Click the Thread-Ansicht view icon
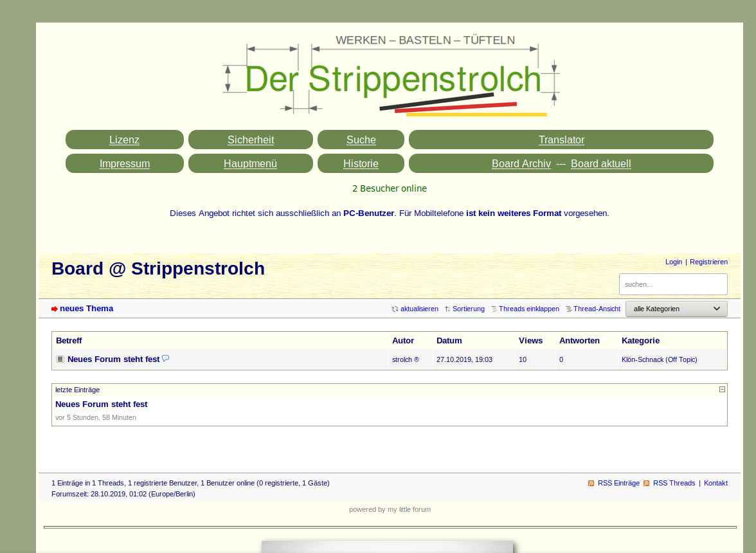 point(569,309)
